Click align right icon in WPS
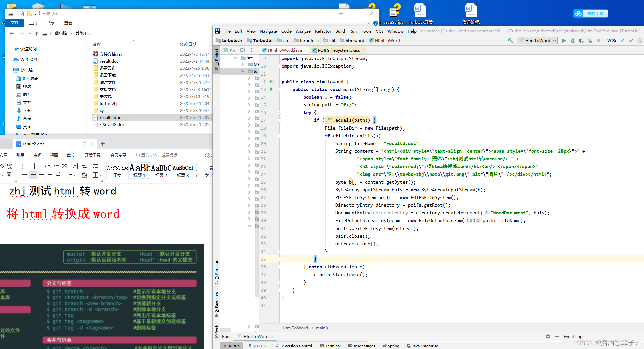The width and height of the screenshot is (644, 349). click(x=42, y=175)
